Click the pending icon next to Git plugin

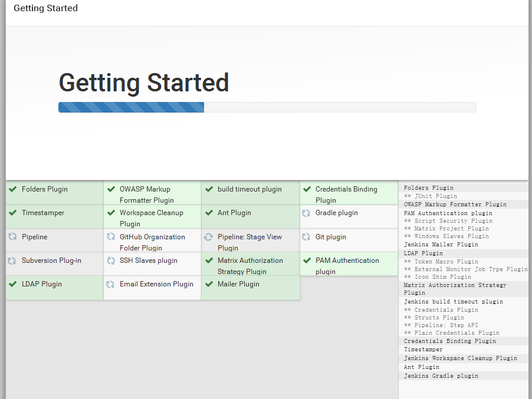(306, 236)
